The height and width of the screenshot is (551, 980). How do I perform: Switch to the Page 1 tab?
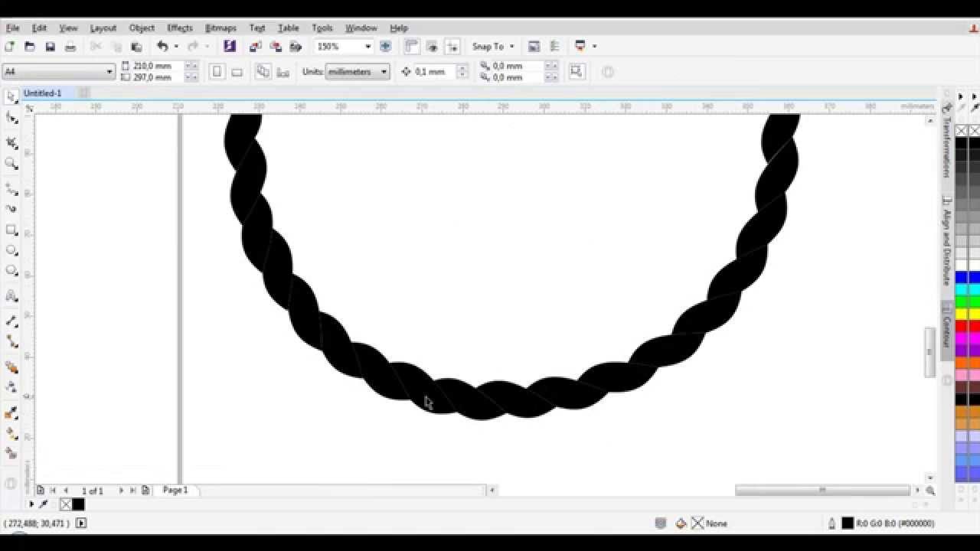175,490
